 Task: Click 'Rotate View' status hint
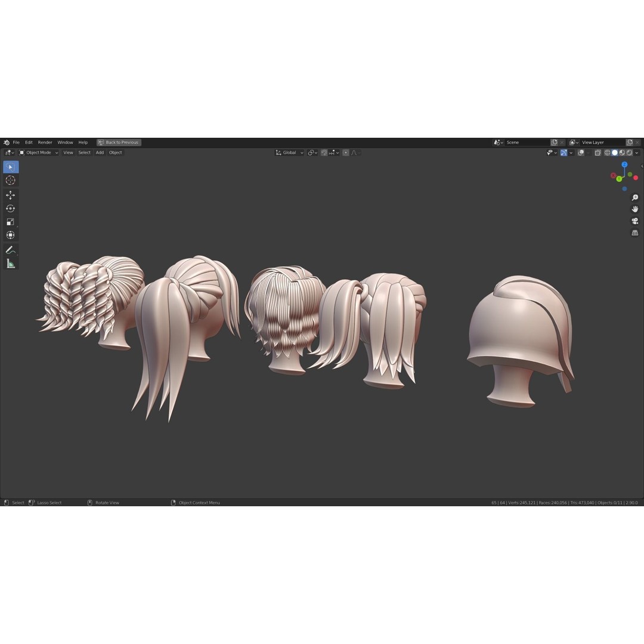pos(107,503)
